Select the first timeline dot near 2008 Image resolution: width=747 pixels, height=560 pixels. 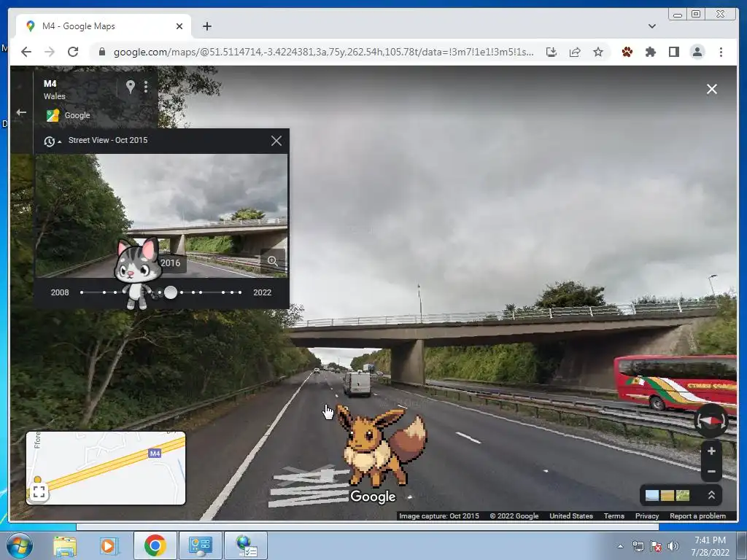click(82, 292)
